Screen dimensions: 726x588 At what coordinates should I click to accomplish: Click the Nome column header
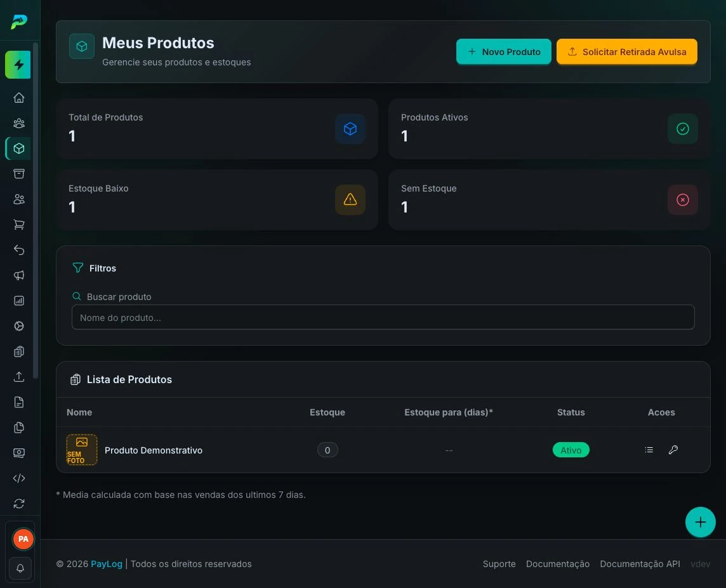[79, 412]
